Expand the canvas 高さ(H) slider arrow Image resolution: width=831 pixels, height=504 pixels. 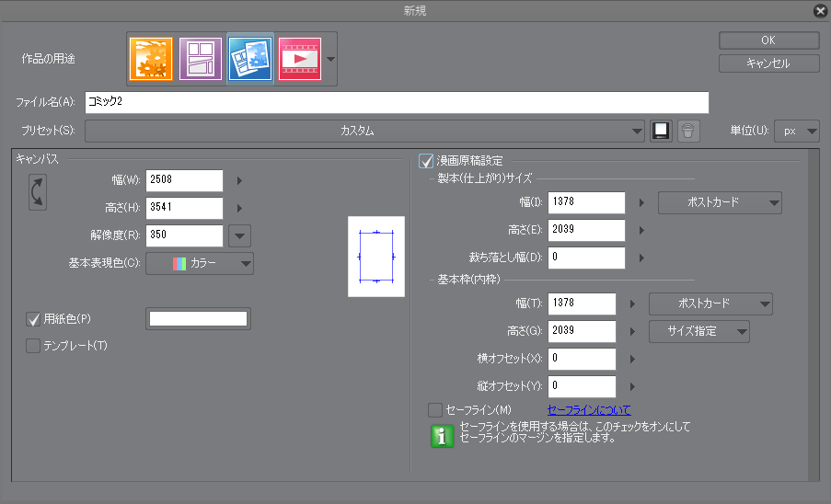(239, 208)
